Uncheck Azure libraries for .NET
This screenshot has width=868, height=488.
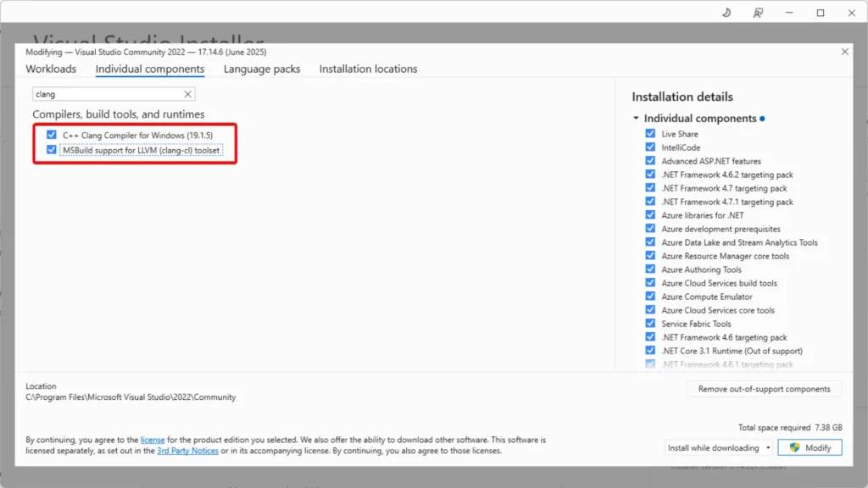[650, 214]
